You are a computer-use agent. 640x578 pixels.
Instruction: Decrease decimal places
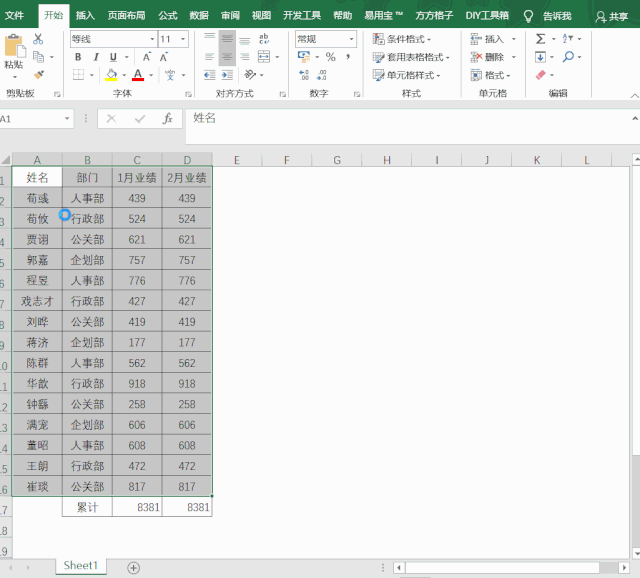[322, 75]
